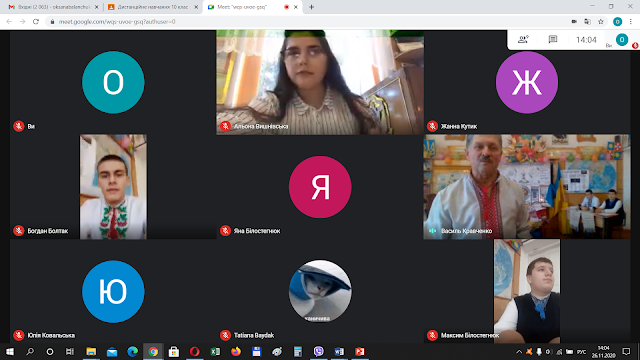Launch Opera from the taskbar
Screen dimensions: 640x360
coord(195,351)
